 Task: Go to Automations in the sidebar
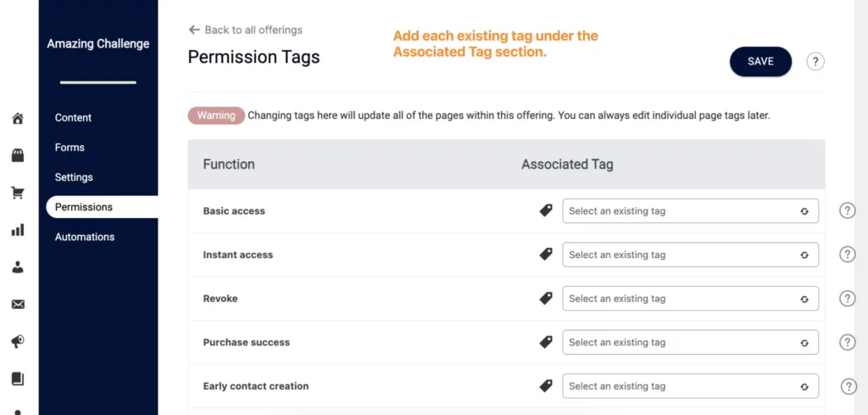[85, 237]
